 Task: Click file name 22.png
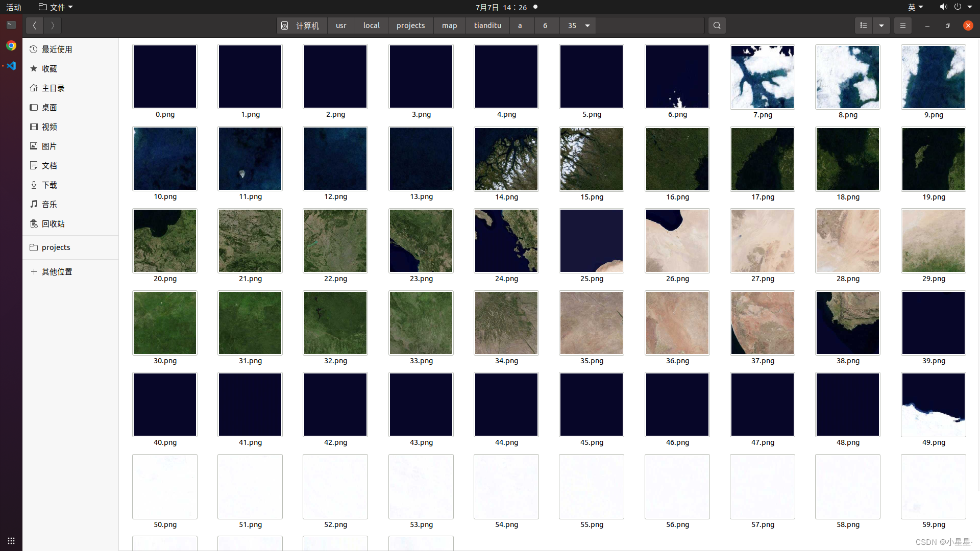point(335,279)
